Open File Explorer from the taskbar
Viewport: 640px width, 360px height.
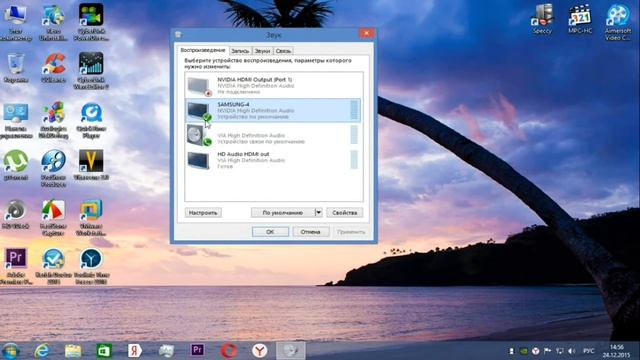(73, 351)
